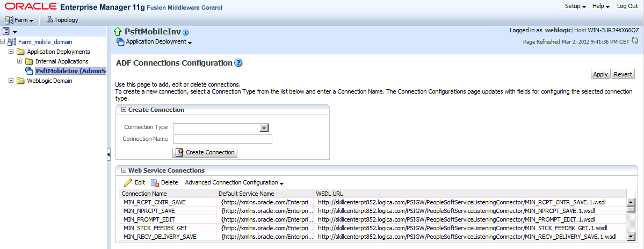Select WebLogic Domain in the tree
The image size is (644, 249).
point(49,81)
